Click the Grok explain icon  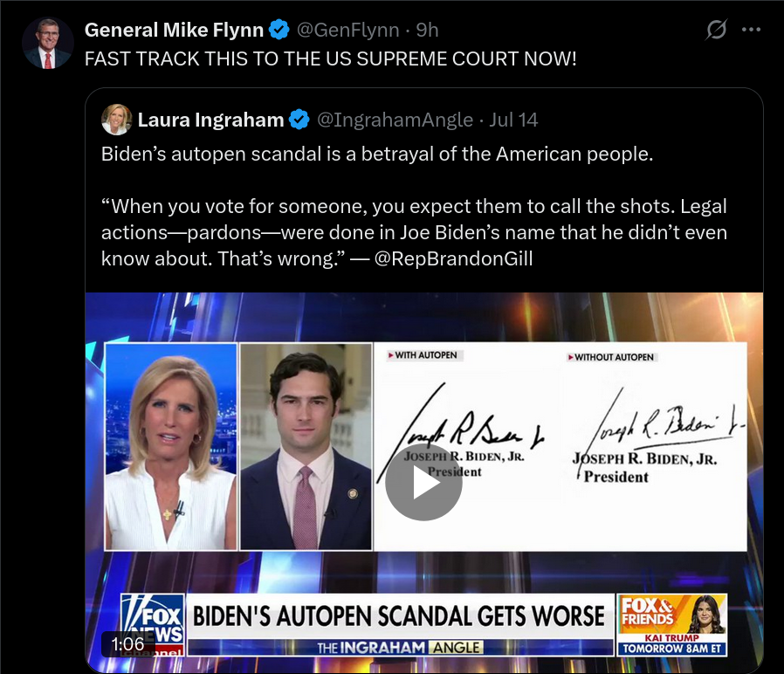[x=716, y=30]
